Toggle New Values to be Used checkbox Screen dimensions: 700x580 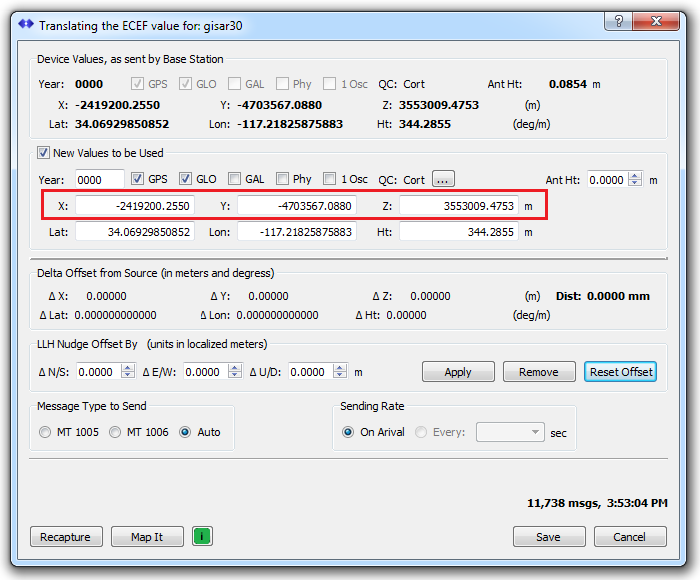pyautogui.click(x=43, y=153)
